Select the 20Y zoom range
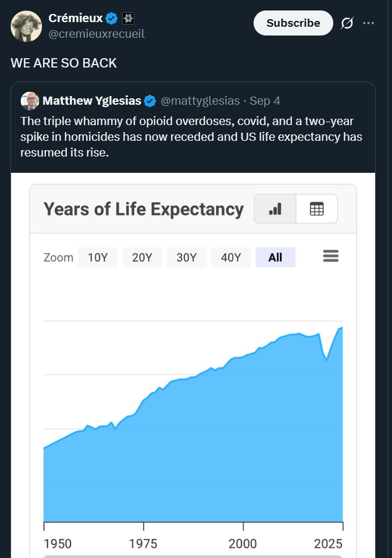The width and height of the screenshot is (392, 558). [142, 257]
